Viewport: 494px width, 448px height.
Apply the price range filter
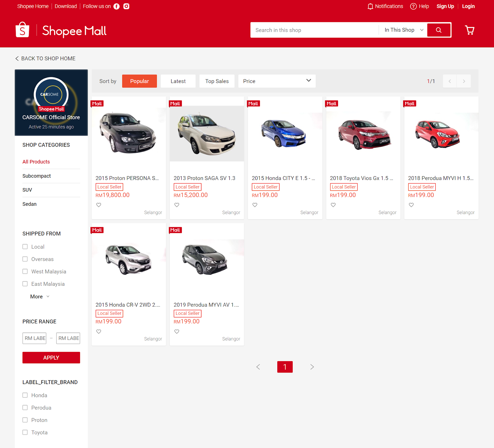[51, 357]
